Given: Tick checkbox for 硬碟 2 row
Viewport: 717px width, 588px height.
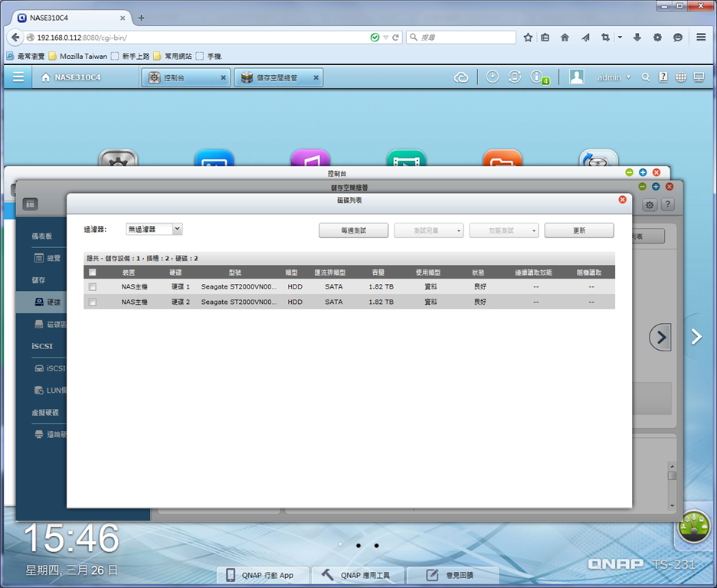Looking at the screenshot, I should pyautogui.click(x=93, y=302).
